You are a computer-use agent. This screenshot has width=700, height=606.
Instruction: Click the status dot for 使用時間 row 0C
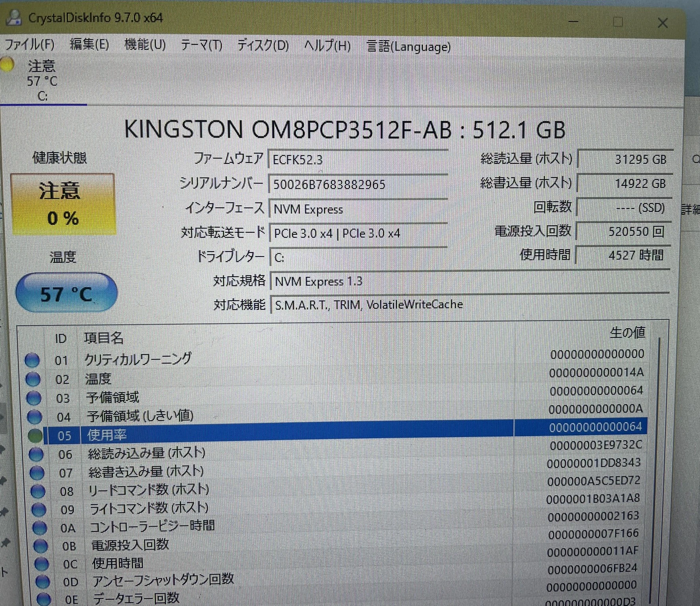41,564
